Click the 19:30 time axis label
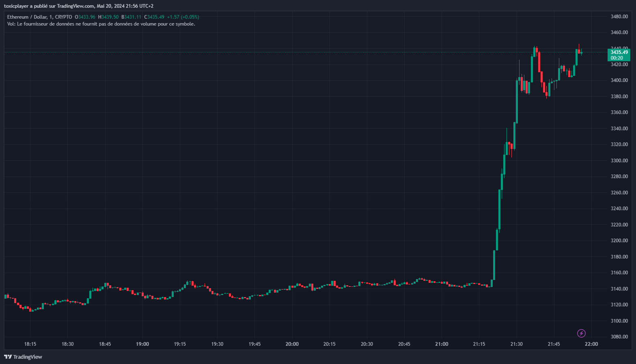This screenshot has width=636, height=364. [217, 344]
